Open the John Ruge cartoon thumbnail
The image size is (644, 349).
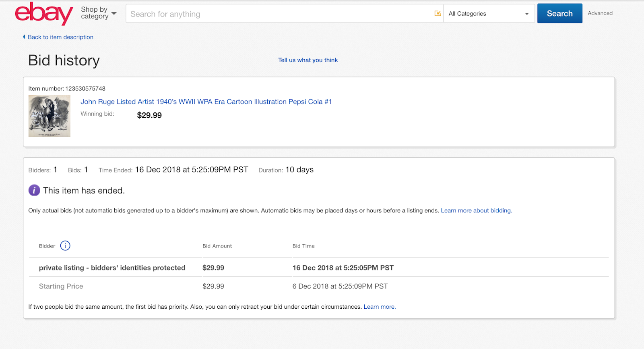click(x=50, y=116)
